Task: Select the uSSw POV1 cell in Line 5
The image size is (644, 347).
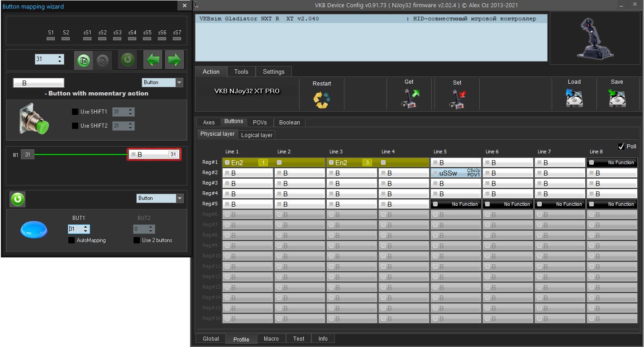Action: [456, 173]
